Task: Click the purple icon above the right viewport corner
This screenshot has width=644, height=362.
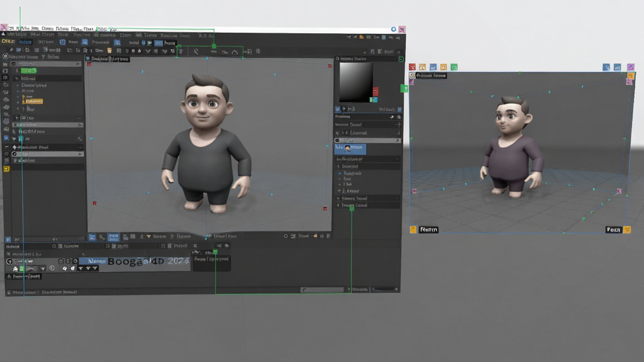Action: coord(631,67)
